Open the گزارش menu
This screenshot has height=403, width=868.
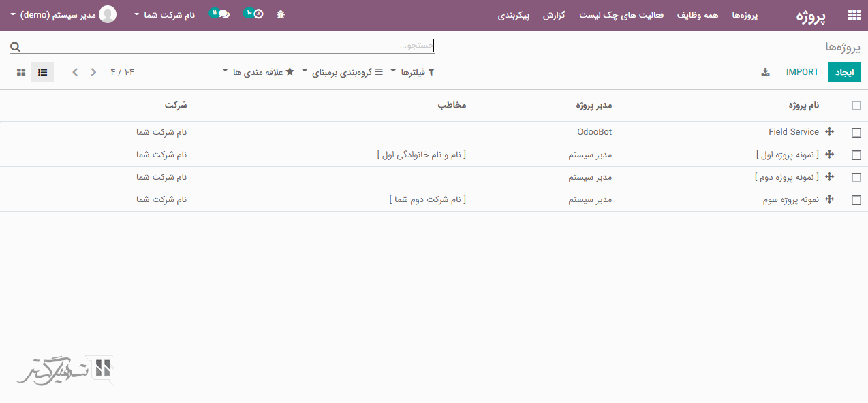tap(554, 15)
